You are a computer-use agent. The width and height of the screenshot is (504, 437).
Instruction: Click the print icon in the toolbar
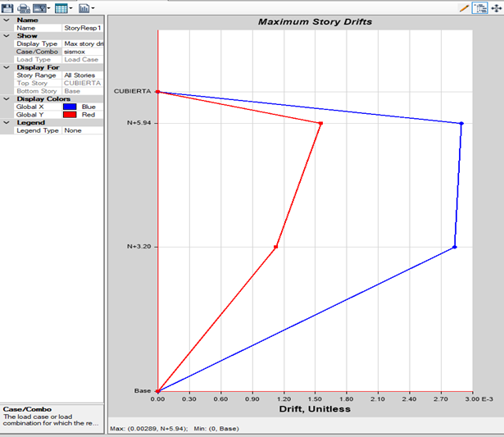(x=23, y=7)
